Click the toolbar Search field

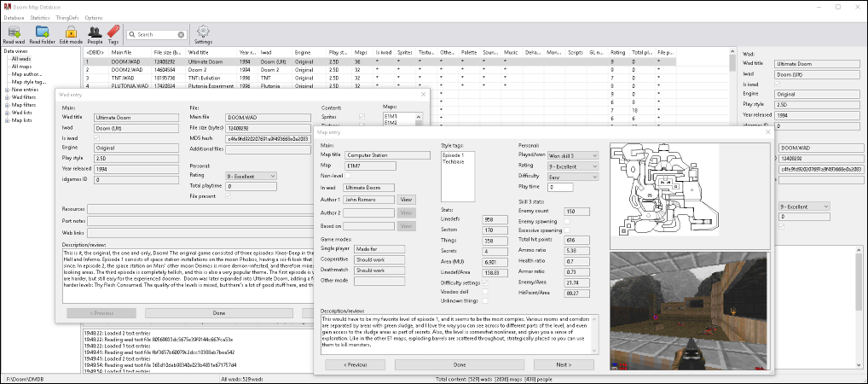pos(157,34)
